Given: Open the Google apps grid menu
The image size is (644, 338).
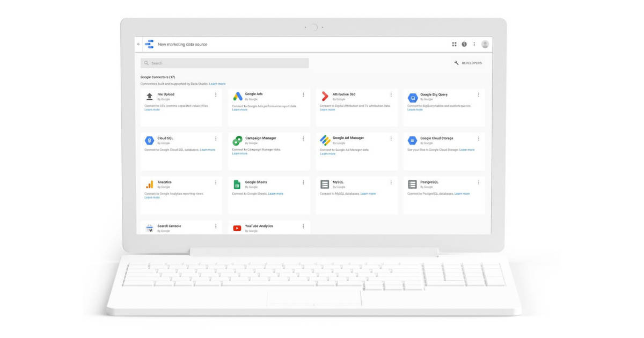Looking at the screenshot, I should (x=453, y=44).
